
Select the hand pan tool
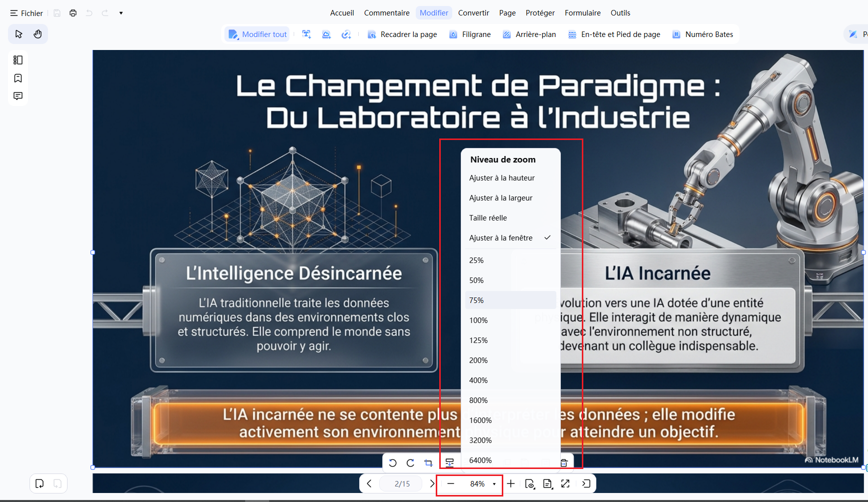pos(38,34)
